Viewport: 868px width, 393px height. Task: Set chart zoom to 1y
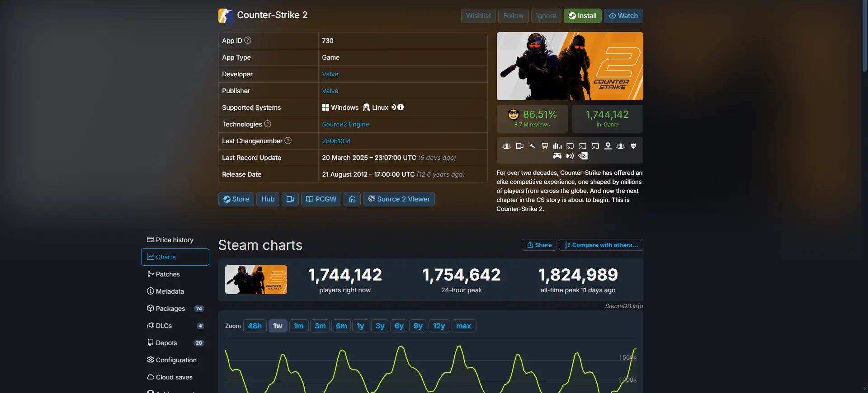(360, 326)
